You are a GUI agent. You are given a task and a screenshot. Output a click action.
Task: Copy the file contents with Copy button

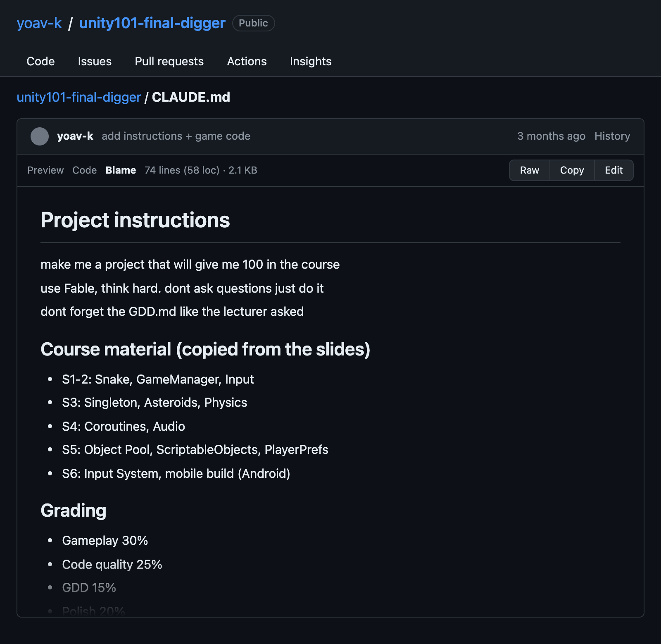[x=572, y=170]
